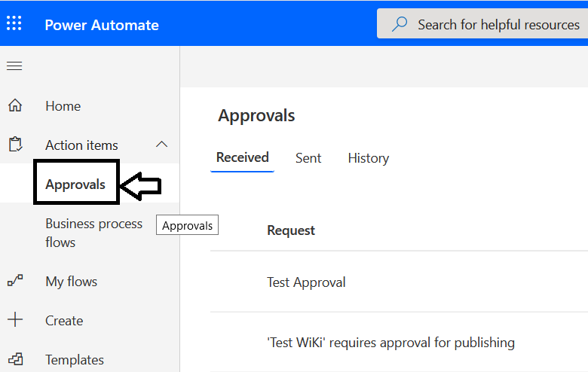
Task: Switch to the History tab
Action: pyautogui.click(x=368, y=158)
